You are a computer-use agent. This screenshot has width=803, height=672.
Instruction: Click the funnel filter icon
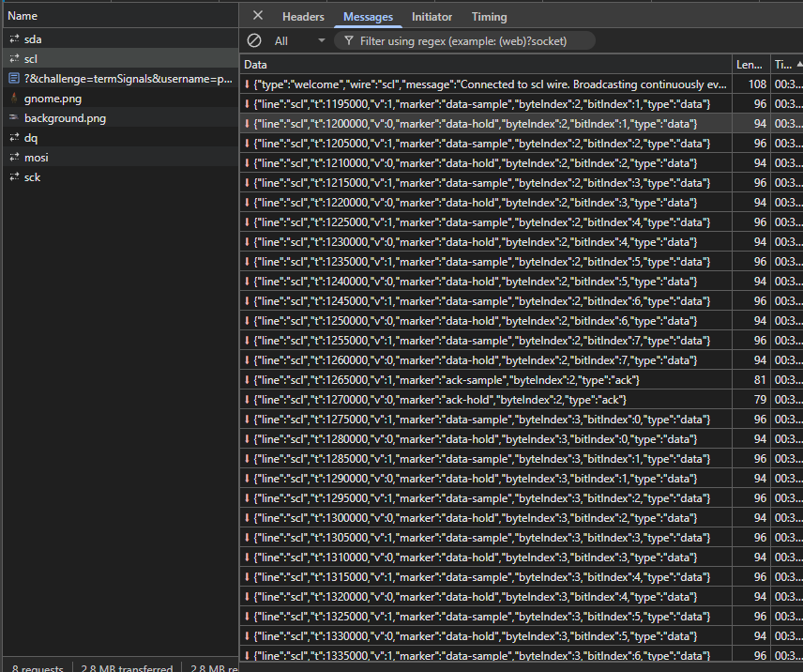(x=349, y=41)
